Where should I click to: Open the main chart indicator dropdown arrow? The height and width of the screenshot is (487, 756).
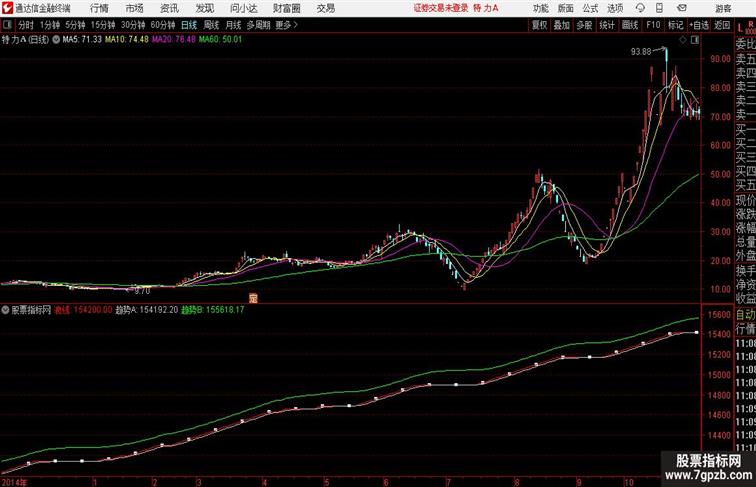56,40
